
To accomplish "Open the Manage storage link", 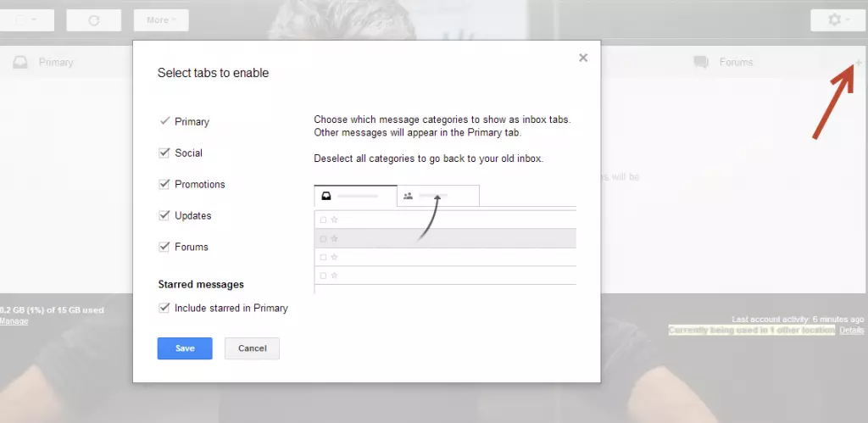I will 14,321.
